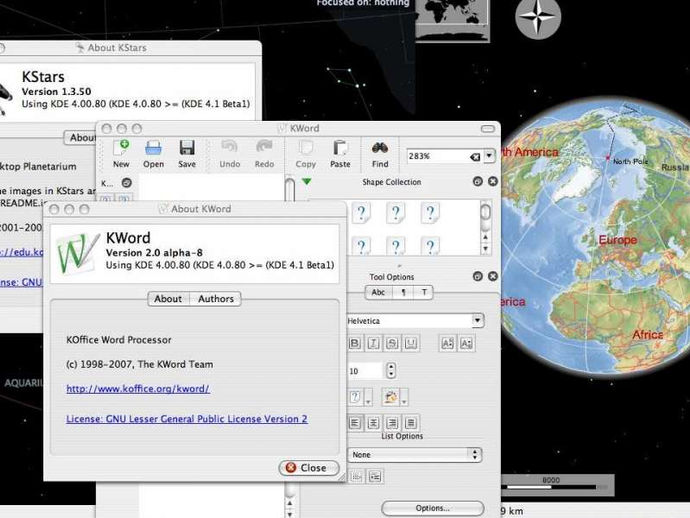Paste with the clipboard icon

tap(340, 148)
